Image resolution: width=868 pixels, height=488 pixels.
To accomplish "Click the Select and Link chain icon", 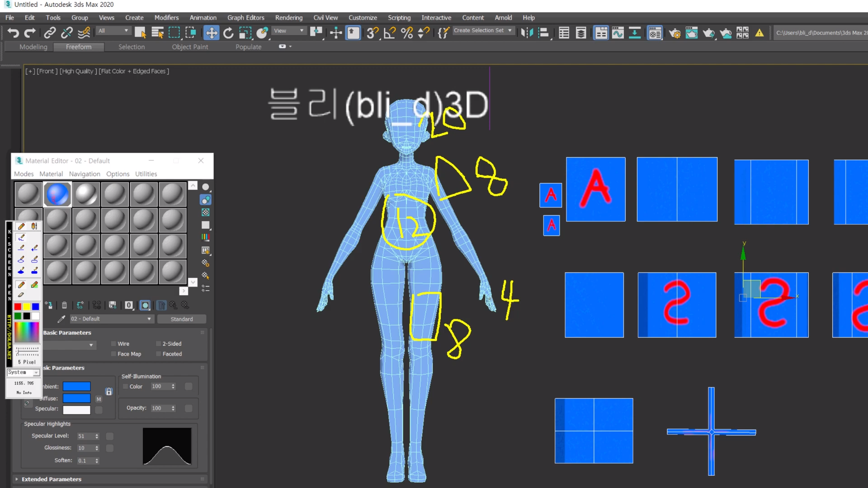I will tap(50, 33).
